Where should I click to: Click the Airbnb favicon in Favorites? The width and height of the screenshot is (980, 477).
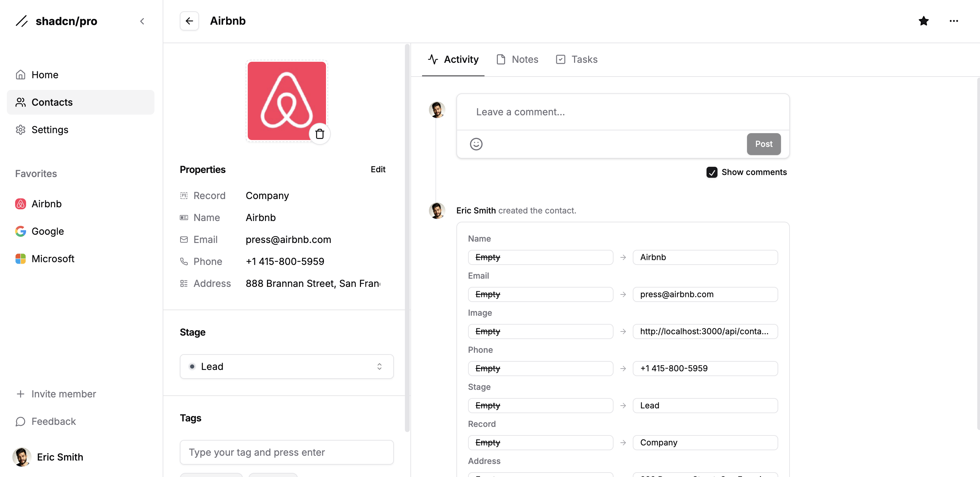[21, 204]
